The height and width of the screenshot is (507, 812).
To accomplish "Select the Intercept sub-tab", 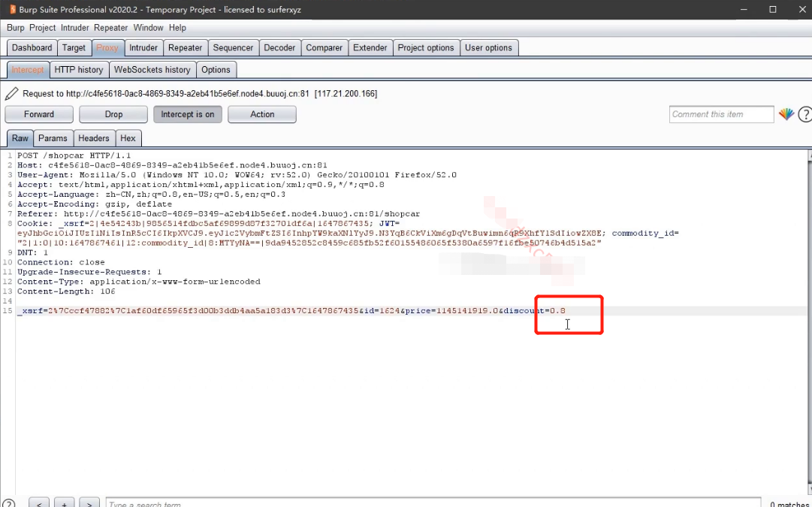I will [28, 70].
